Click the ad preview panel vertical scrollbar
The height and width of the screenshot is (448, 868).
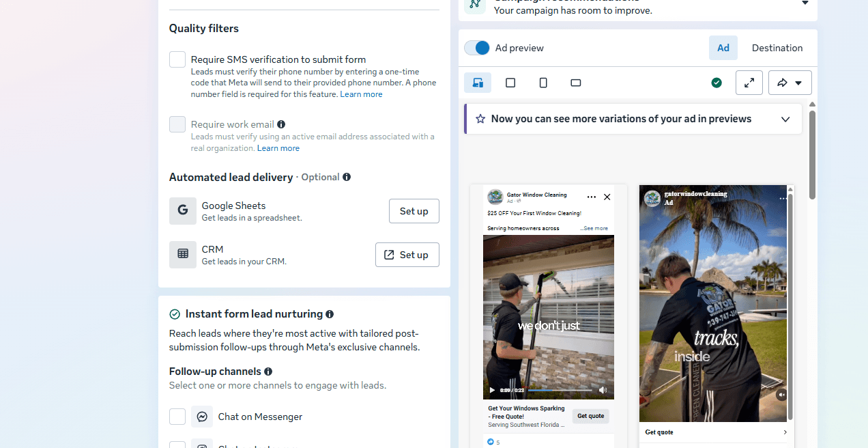(x=812, y=155)
